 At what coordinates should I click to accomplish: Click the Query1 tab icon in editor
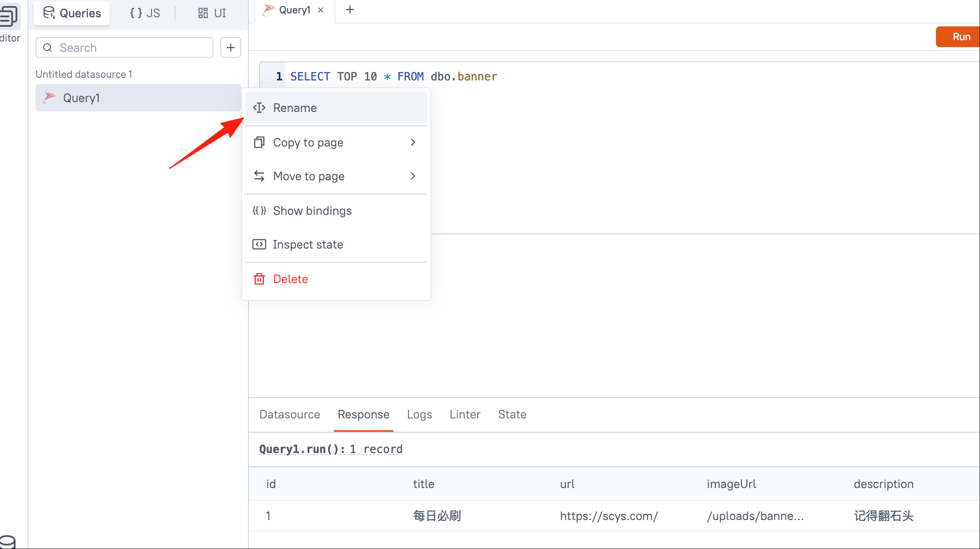click(x=269, y=10)
